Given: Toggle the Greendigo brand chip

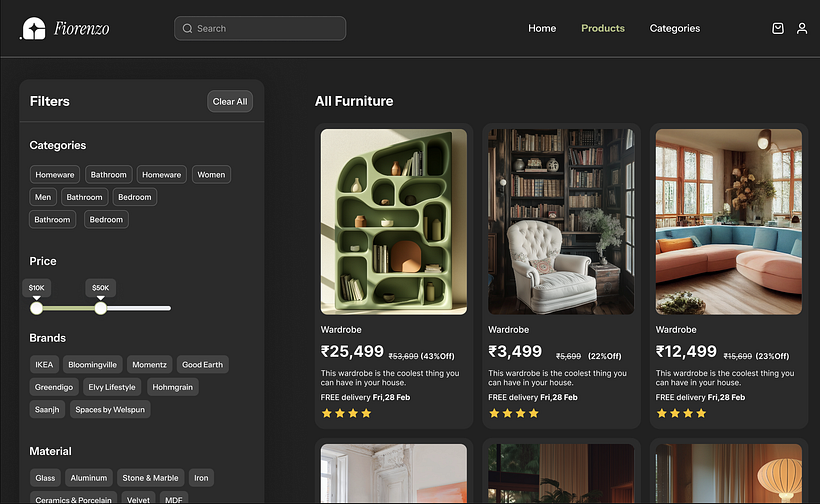Looking at the screenshot, I should [54, 387].
